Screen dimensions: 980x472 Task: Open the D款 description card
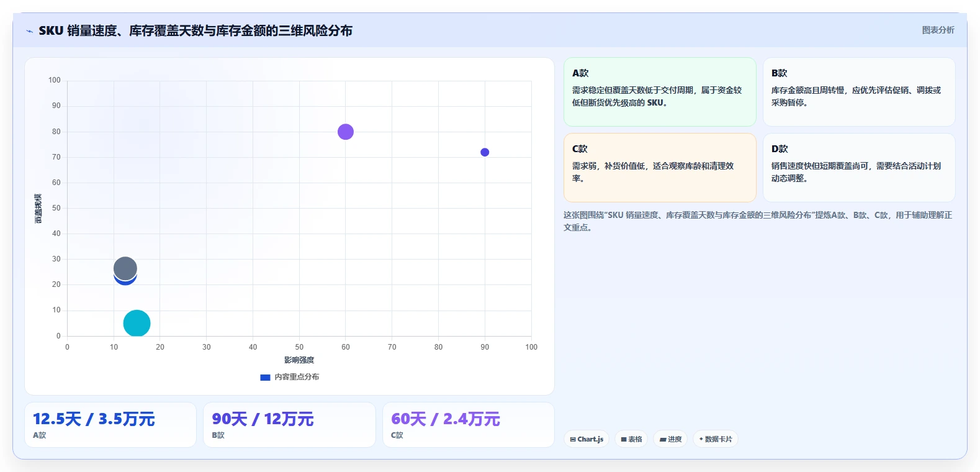click(859, 168)
